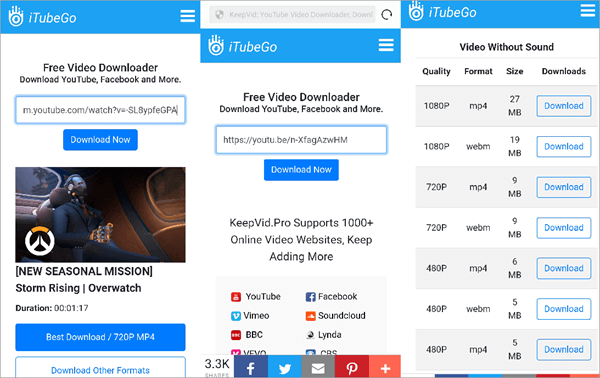
Task: Click the Overwatch video thumbnail
Action: (x=100, y=215)
